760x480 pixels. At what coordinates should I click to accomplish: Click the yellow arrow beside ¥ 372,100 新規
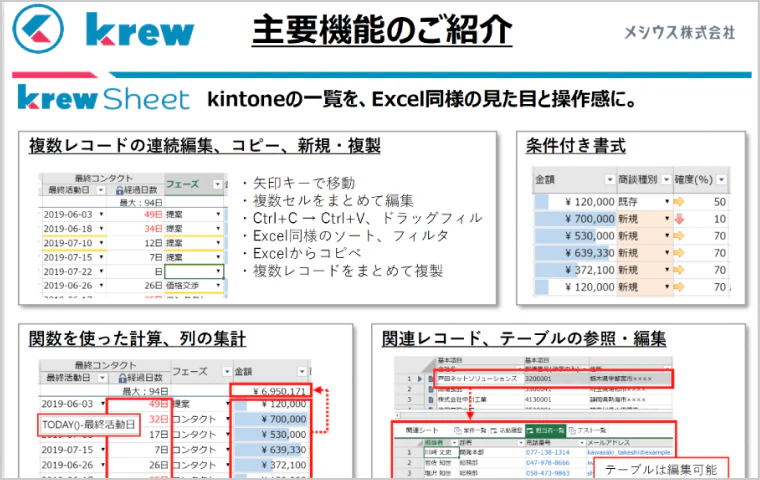(x=679, y=270)
